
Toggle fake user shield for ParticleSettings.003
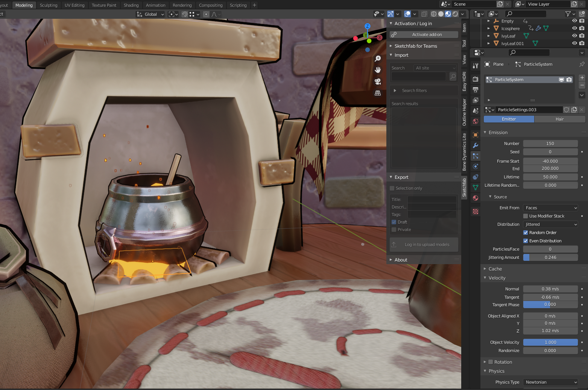coord(567,110)
